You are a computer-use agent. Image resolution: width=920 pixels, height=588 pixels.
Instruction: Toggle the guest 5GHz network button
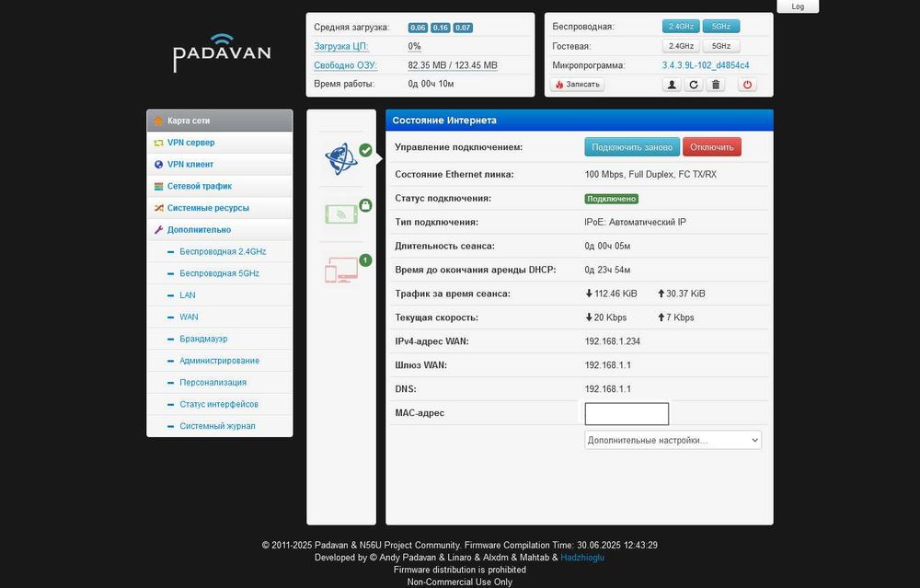721,46
